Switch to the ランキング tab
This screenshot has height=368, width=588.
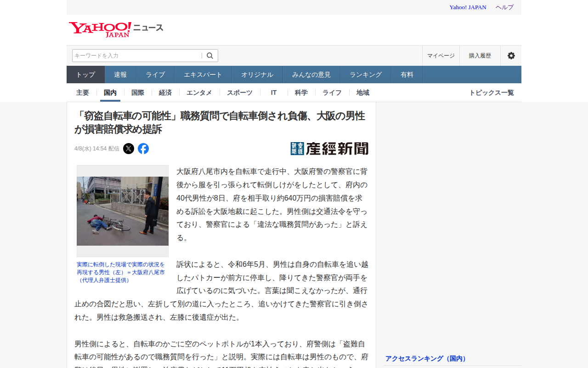366,75
